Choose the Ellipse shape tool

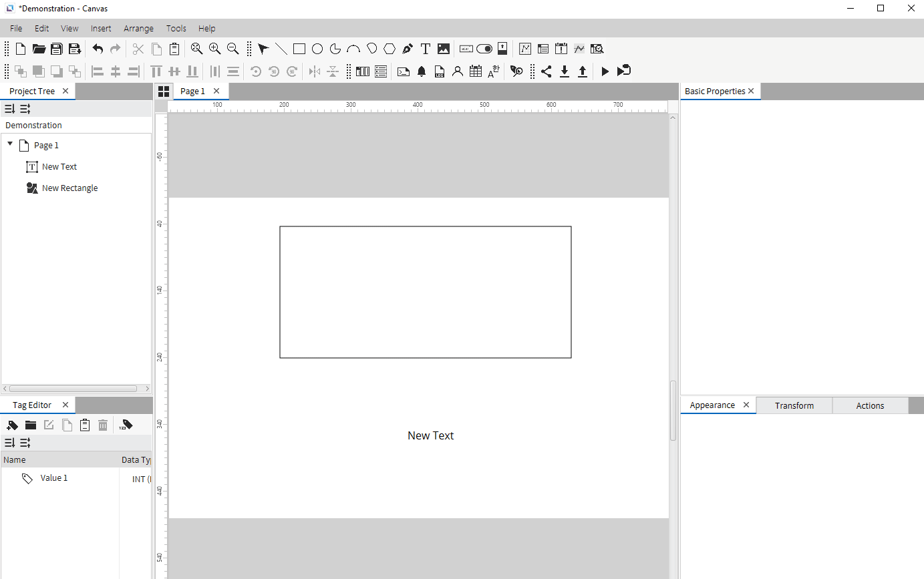coord(317,48)
